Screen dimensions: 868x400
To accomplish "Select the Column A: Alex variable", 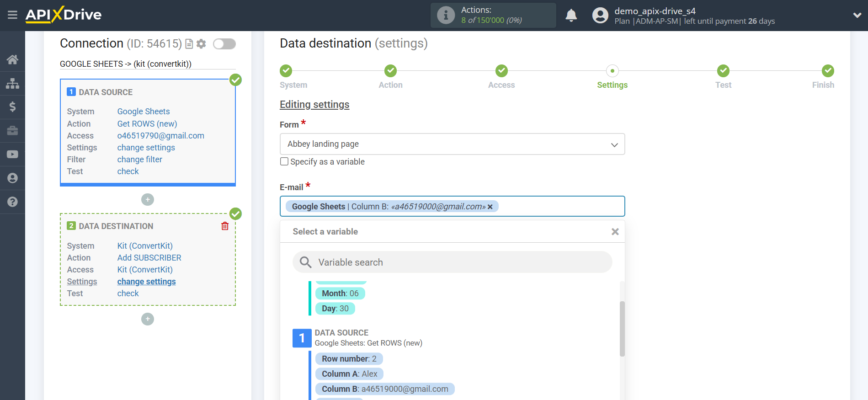I will pos(349,374).
